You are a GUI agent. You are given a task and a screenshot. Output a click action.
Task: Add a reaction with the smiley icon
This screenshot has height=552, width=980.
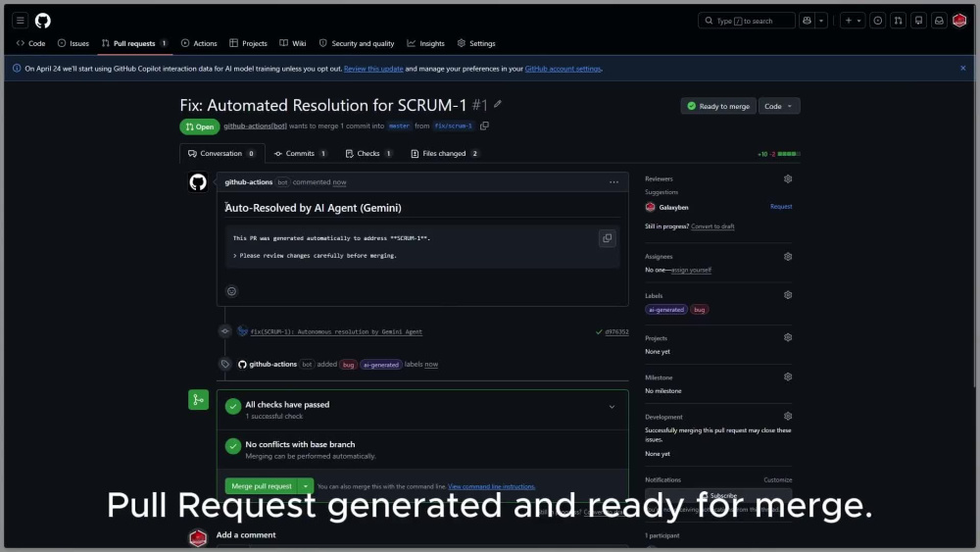[x=231, y=291]
